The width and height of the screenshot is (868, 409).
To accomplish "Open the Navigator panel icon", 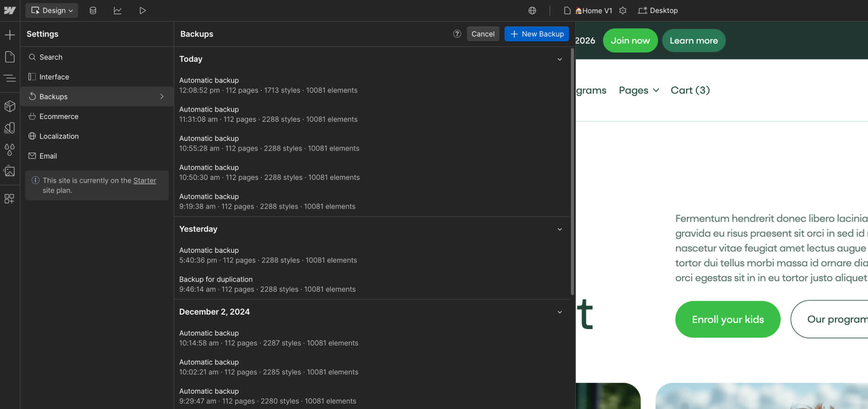I will click(x=10, y=79).
